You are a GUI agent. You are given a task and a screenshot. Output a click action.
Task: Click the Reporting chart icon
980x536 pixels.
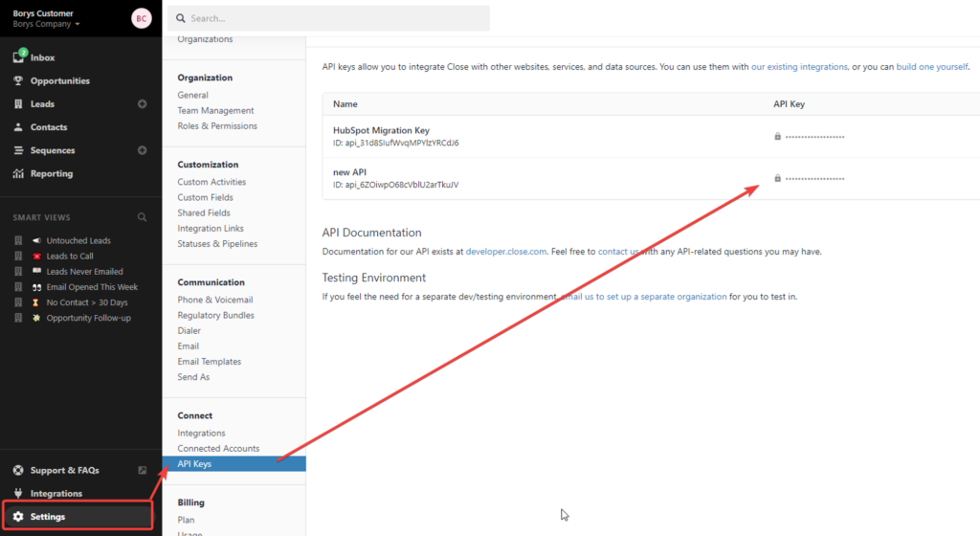pyautogui.click(x=18, y=173)
